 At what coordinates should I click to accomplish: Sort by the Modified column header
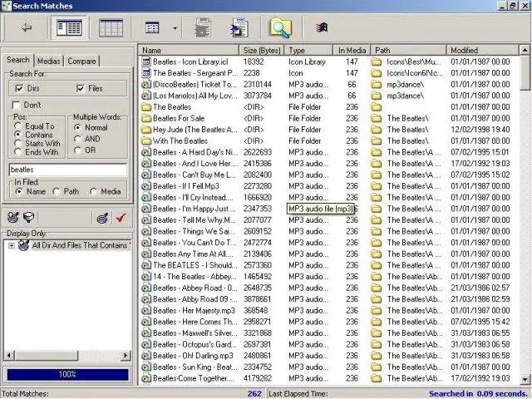coord(482,50)
